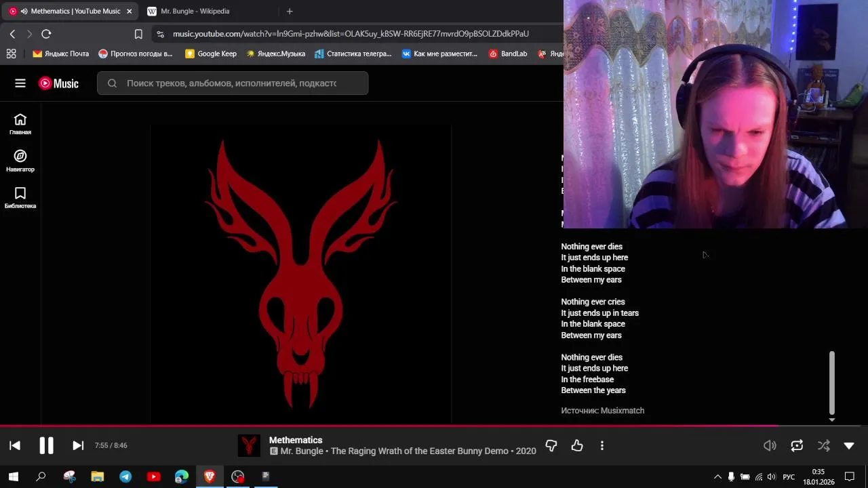The height and width of the screenshot is (488, 868).
Task: Open the Windows Start menu
Action: point(13,476)
